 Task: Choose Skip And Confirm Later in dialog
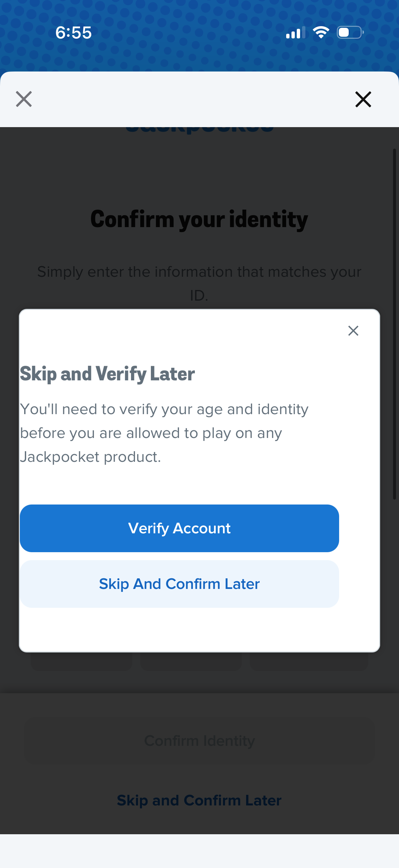(x=179, y=584)
